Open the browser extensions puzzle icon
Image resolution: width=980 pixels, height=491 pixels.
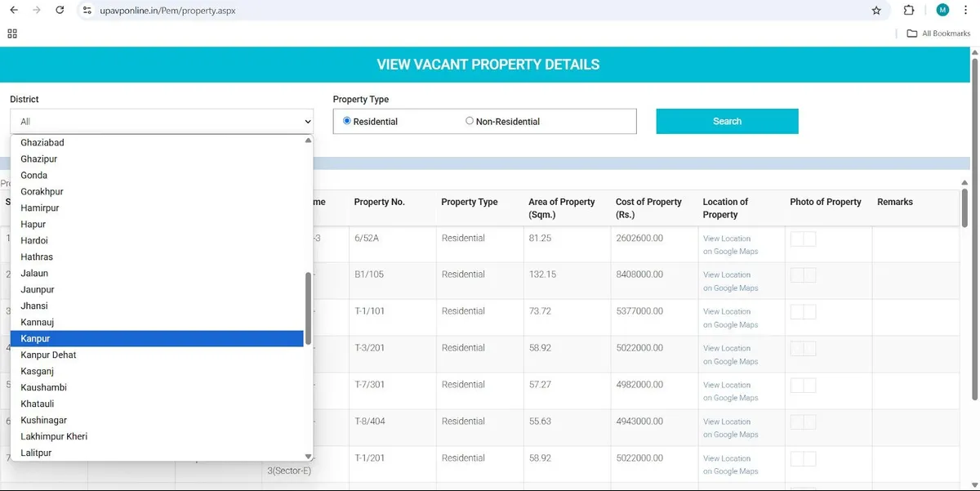(x=909, y=11)
